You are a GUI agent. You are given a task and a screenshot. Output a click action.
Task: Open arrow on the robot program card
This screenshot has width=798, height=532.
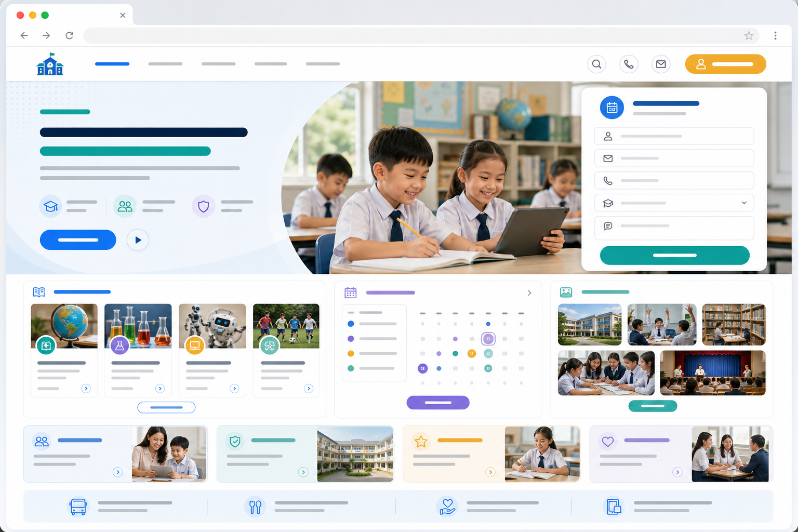(234, 389)
